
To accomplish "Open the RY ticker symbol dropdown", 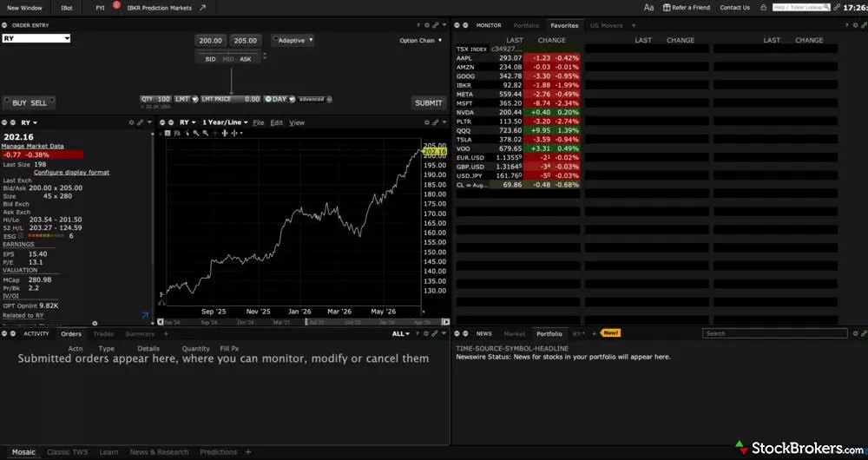I will [36, 39].
